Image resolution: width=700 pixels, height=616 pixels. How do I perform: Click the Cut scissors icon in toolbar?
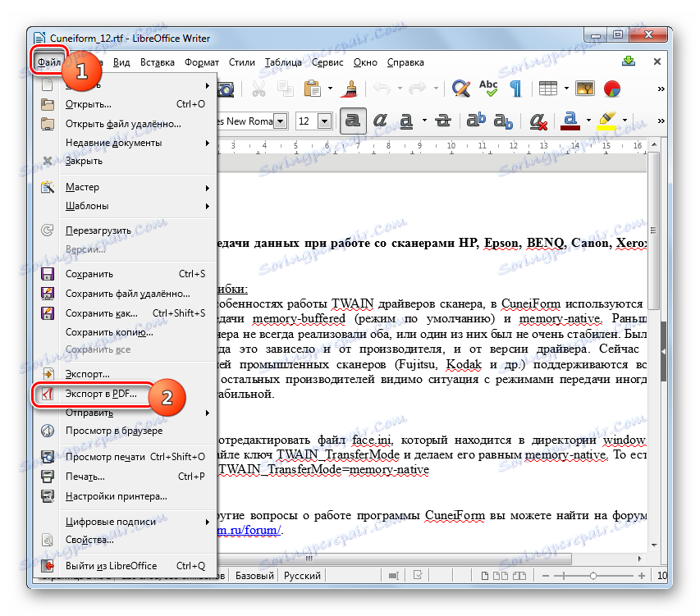(258, 89)
